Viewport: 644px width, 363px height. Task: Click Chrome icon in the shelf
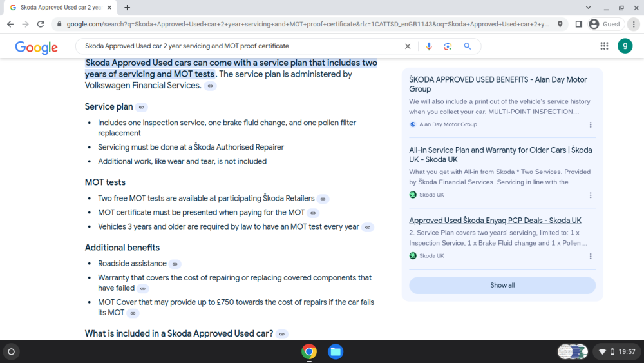pyautogui.click(x=309, y=352)
